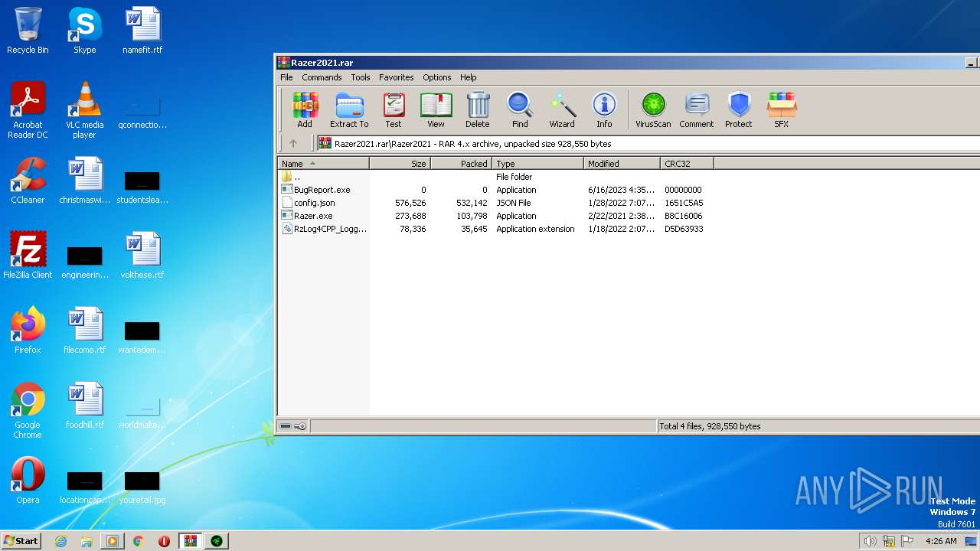This screenshot has height=551, width=980.
Task: Start VirusScan on archive
Action: (653, 110)
